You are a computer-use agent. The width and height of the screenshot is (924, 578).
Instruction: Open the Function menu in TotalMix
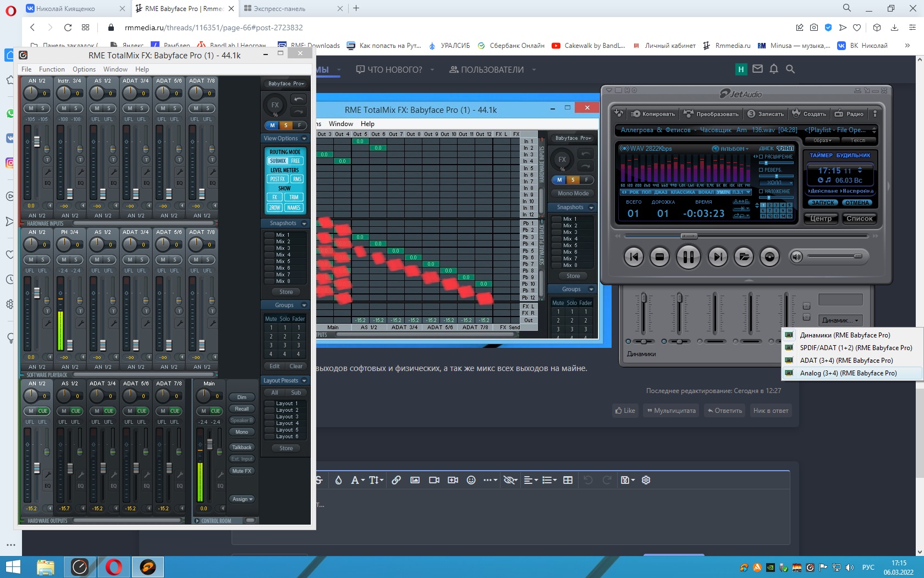[x=52, y=69]
